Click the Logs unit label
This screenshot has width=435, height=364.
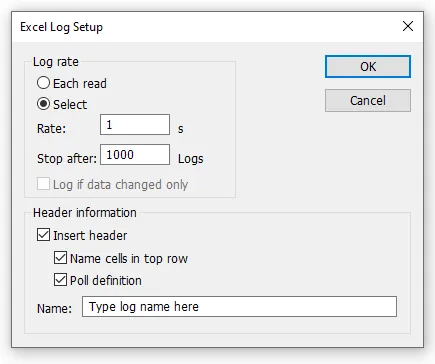pos(191,159)
